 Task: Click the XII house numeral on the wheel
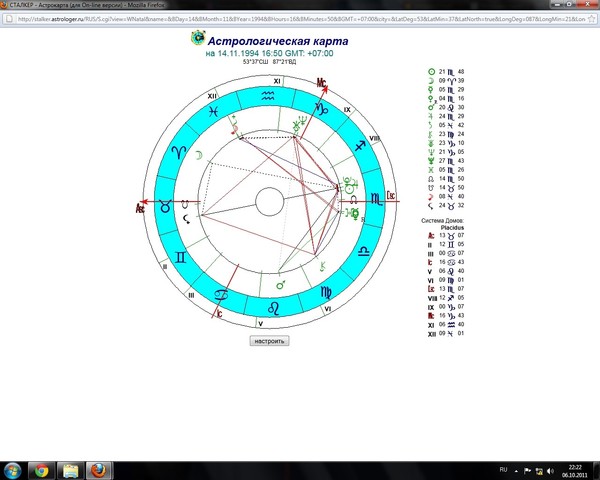click(212, 96)
